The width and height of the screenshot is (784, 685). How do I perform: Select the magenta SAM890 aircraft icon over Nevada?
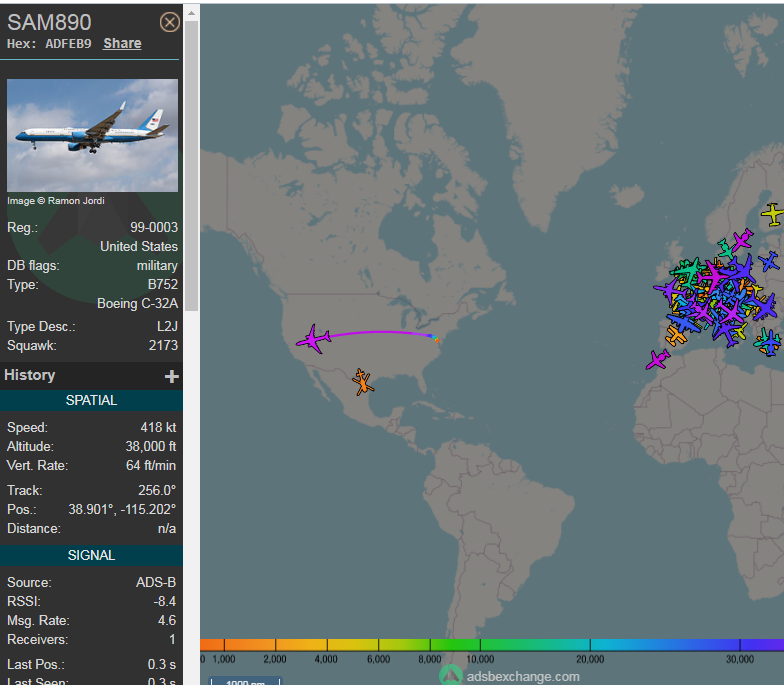(x=314, y=339)
